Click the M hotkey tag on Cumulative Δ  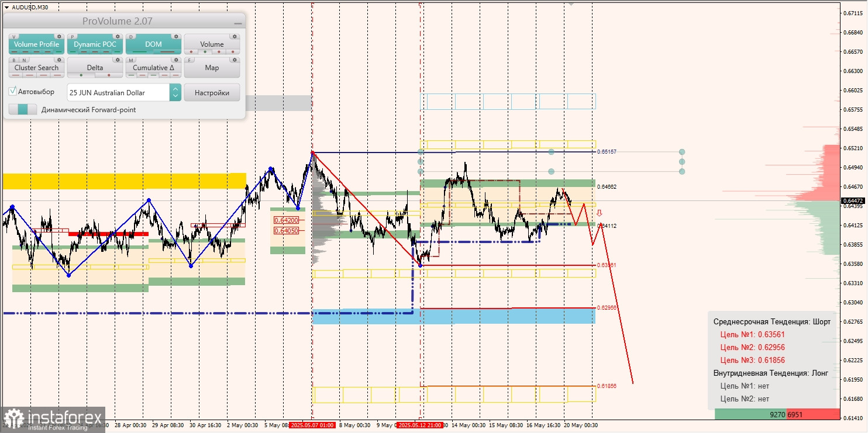pyautogui.click(x=131, y=60)
